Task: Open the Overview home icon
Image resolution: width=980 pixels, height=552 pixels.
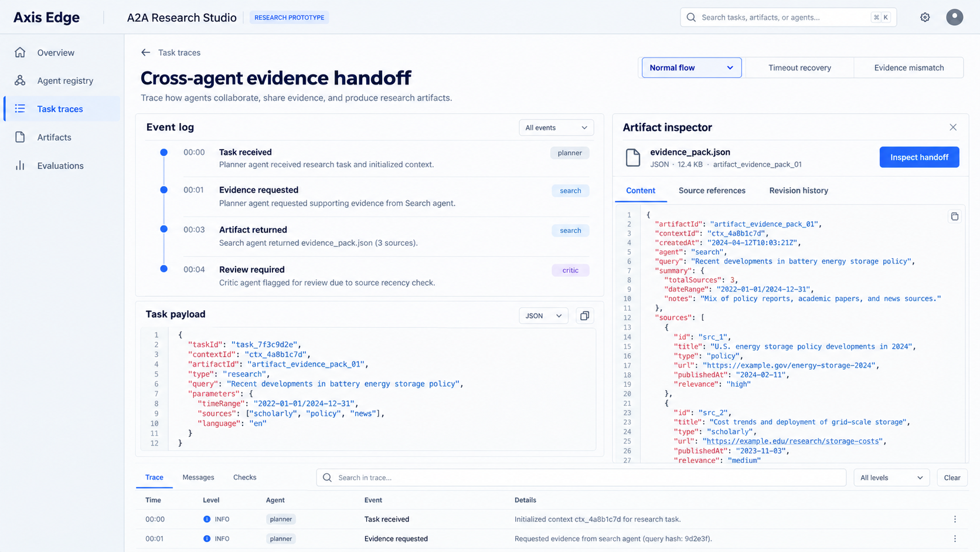Action: [x=20, y=53]
